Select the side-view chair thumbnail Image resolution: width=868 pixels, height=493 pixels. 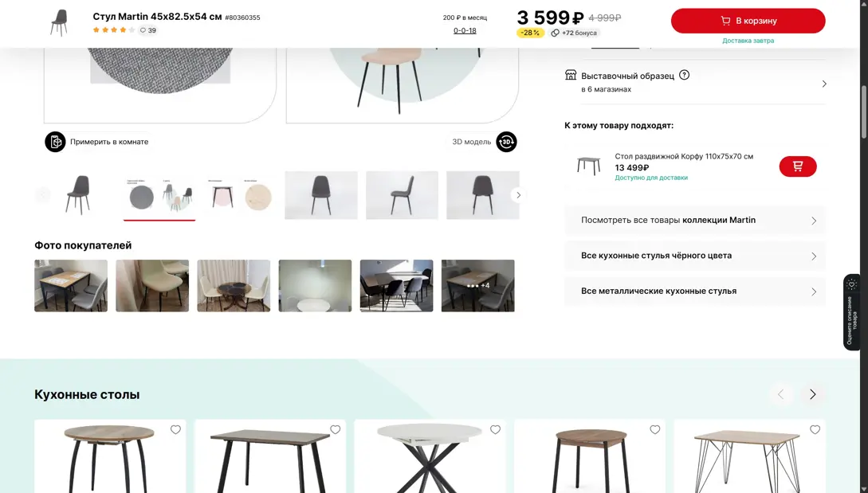coord(402,195)
